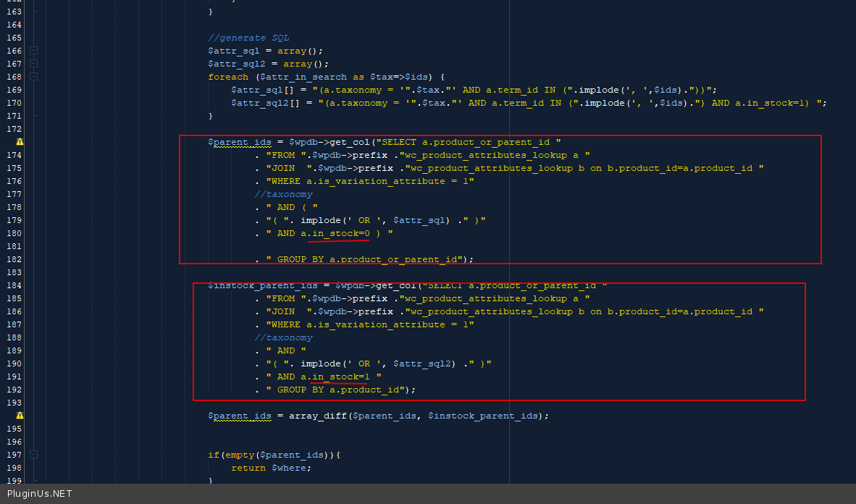Viewport: 856px width, 504px height.
Task: Click the foreach keyword on line 168
Action: 227,77
